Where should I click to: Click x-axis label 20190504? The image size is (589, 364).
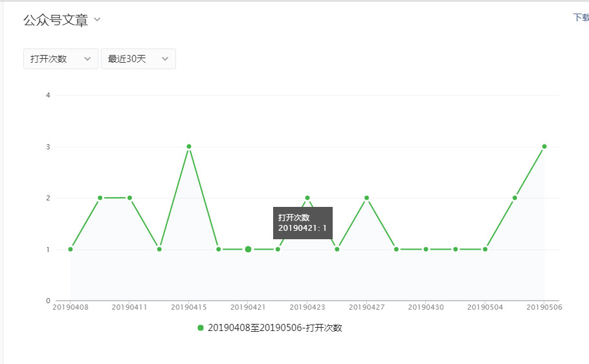pos(485,307)
